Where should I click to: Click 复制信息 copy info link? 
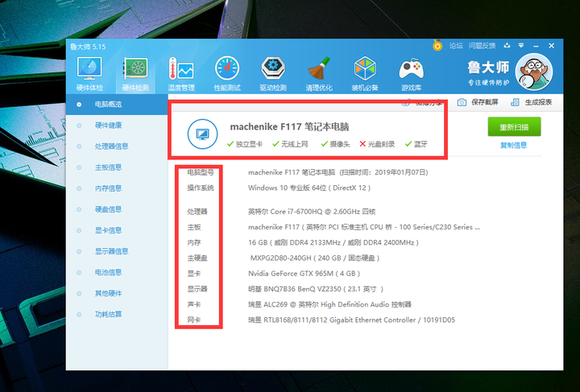[513, 145]
